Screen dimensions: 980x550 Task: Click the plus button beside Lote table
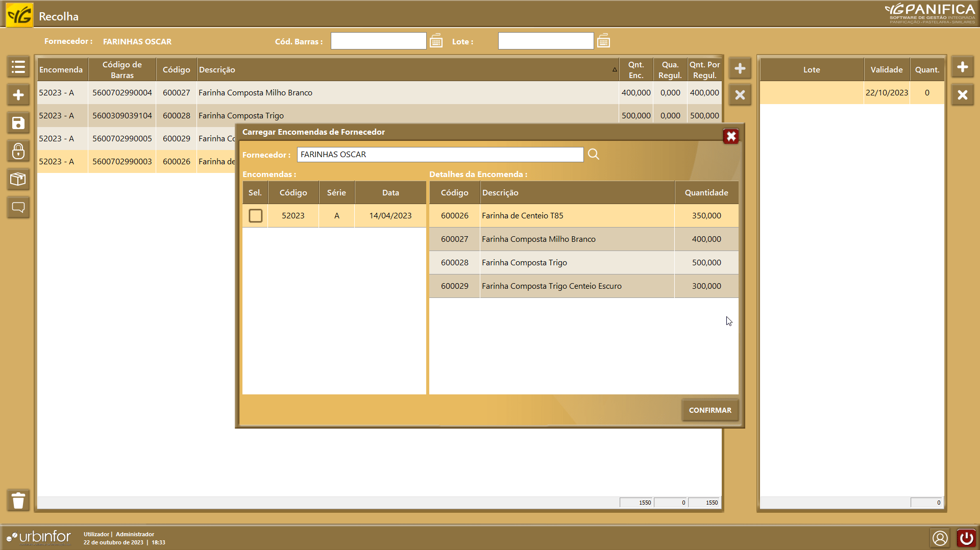click(962, 67)
